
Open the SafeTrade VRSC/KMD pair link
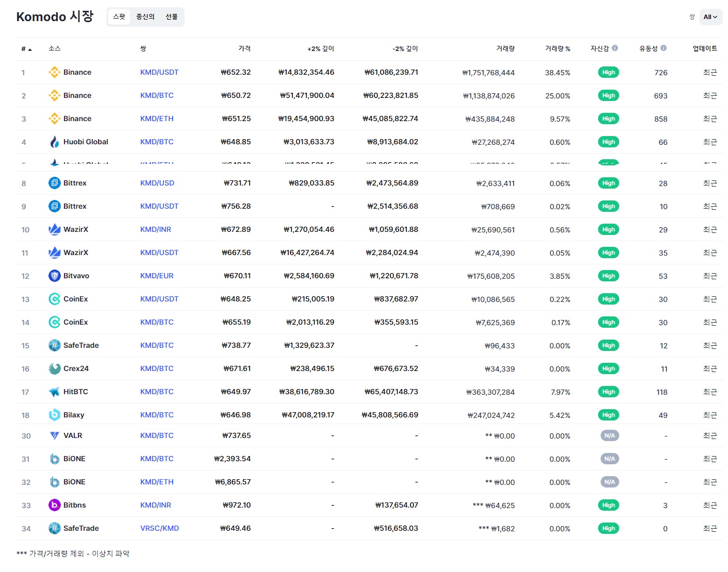160,528
